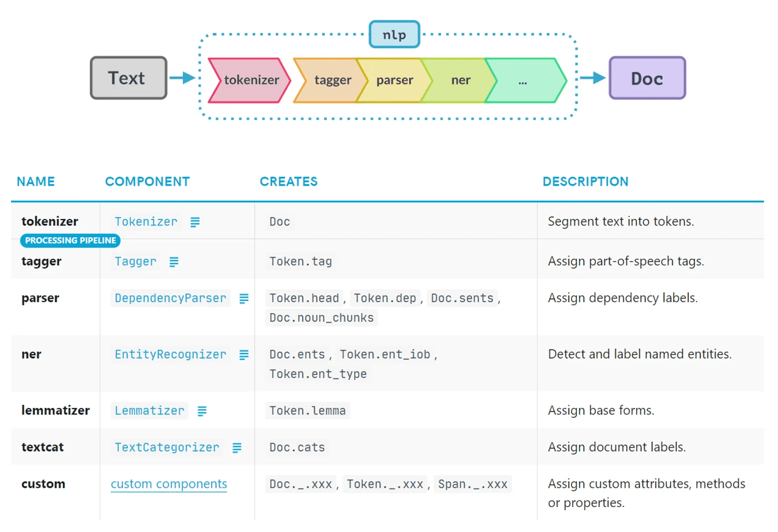Click the Token.lemma code snippet
The width and height of the screenshot is (778, 532).
[x=307, y=411]
